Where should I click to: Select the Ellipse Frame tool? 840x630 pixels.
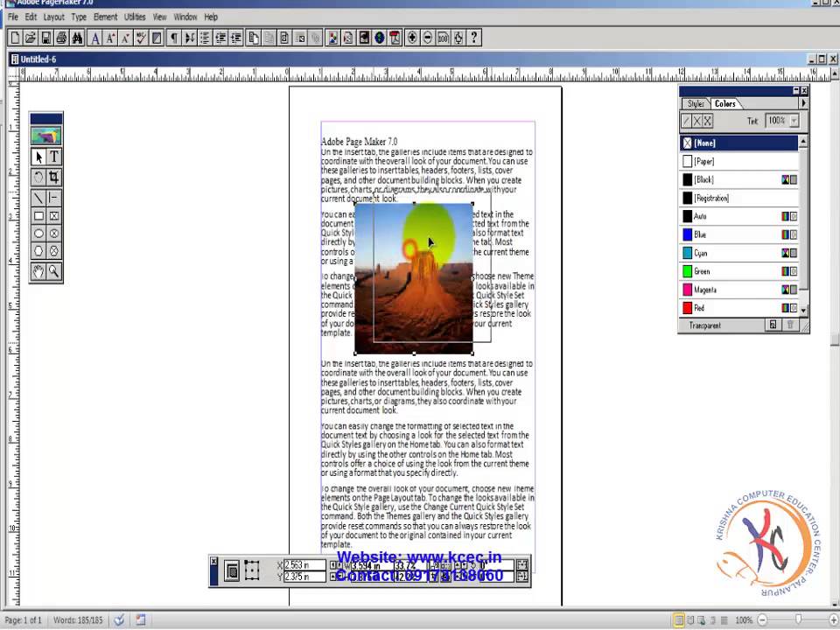tap(54, 234)
